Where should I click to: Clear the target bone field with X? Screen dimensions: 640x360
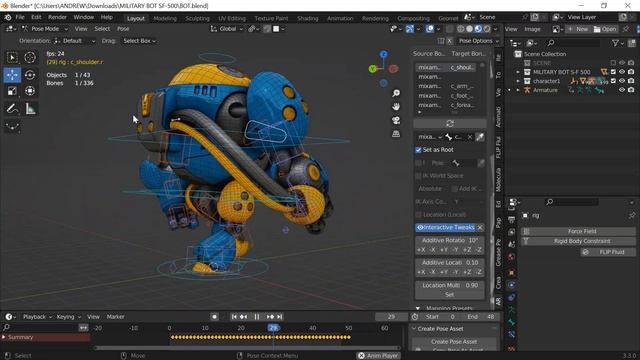tap(470, 137)
